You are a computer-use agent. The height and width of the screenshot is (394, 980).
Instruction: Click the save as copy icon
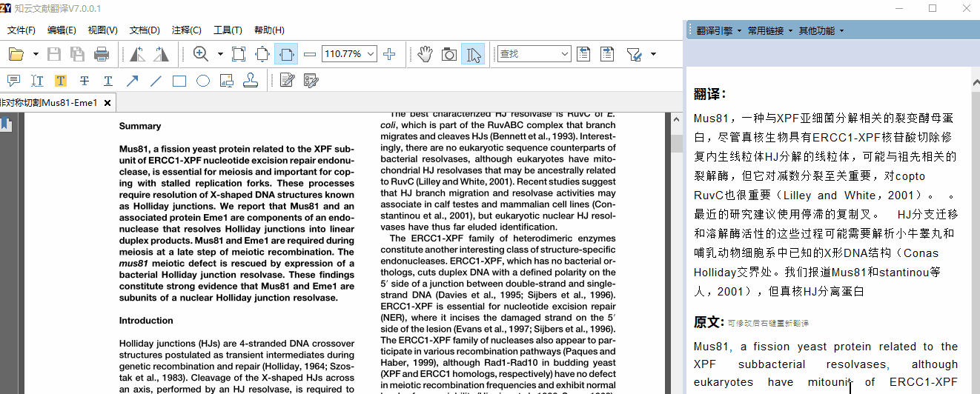[x=77, y=54]
